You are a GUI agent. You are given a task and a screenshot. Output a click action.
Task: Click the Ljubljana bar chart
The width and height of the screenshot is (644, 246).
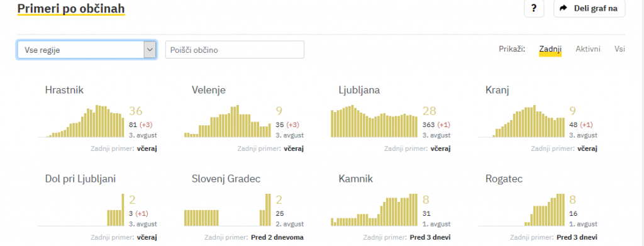(374, 121)
